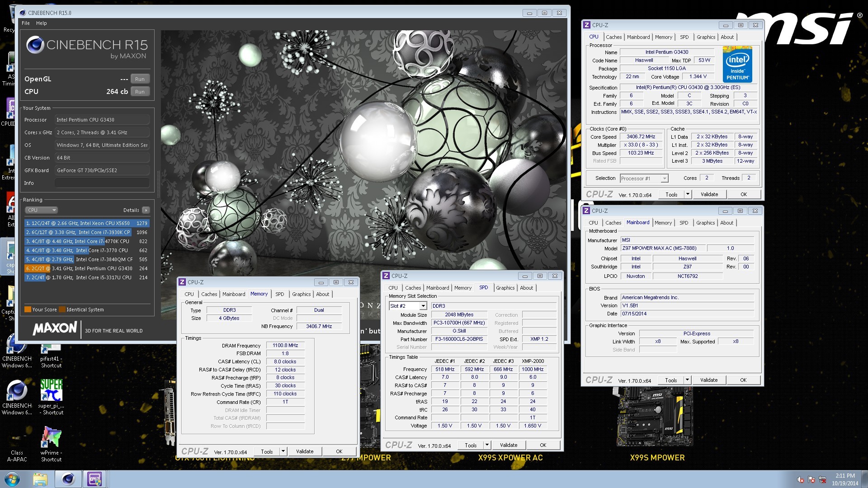This screenshot has width=868, height=488.
Task: Click the CPU-Z SPD window title icon
Action: click(x=387, y=276)
